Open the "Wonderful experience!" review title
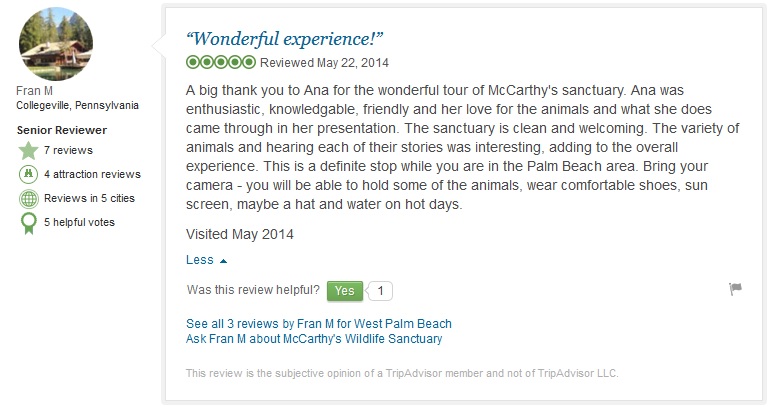This screenshot has width=775, height=412. 285,39
